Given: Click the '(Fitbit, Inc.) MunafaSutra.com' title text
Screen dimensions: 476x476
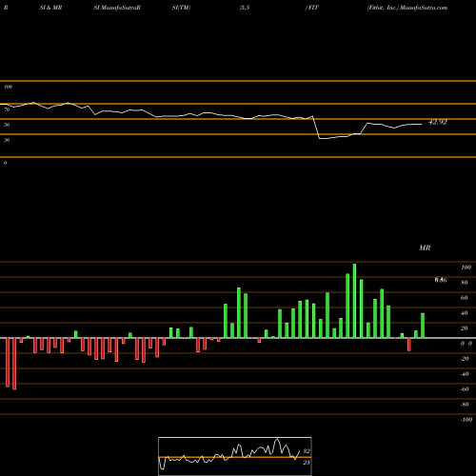Looking at the screenshot, I should [407, 8].
